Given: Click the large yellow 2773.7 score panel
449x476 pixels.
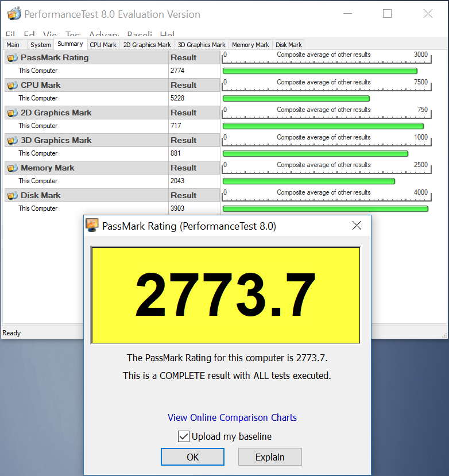Looking at the screenshot, I should point(226,295).
